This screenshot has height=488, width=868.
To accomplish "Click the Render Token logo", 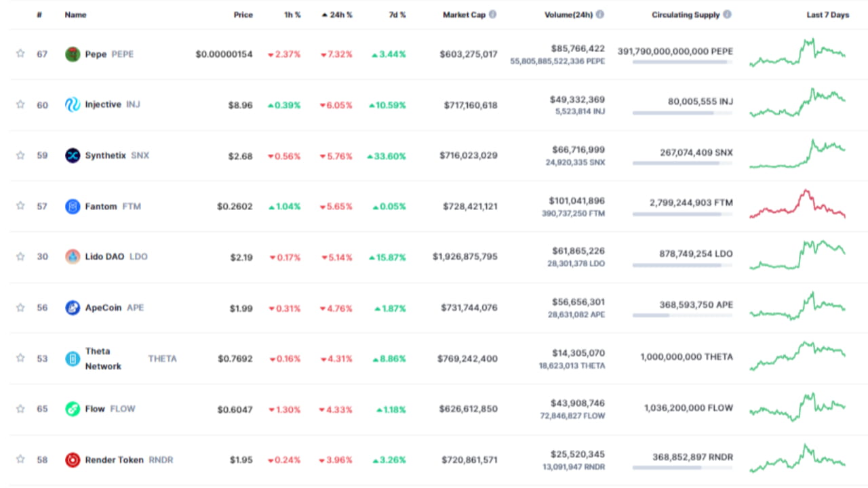I will point(73,460).
